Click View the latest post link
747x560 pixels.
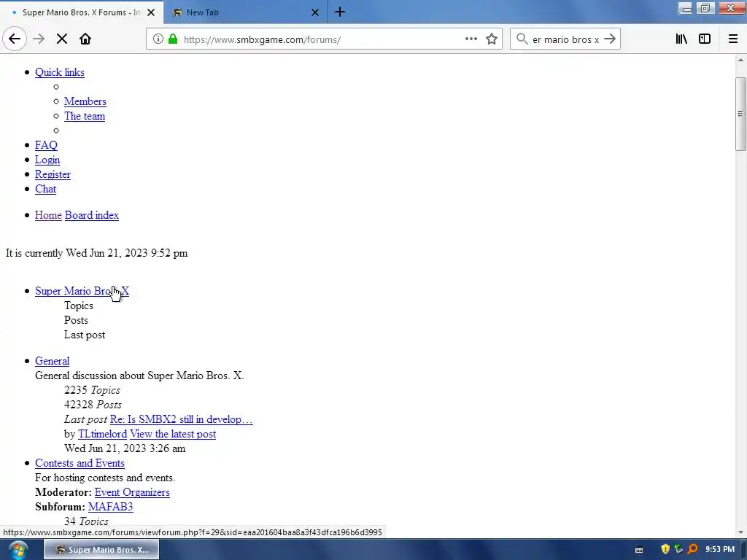173,435
